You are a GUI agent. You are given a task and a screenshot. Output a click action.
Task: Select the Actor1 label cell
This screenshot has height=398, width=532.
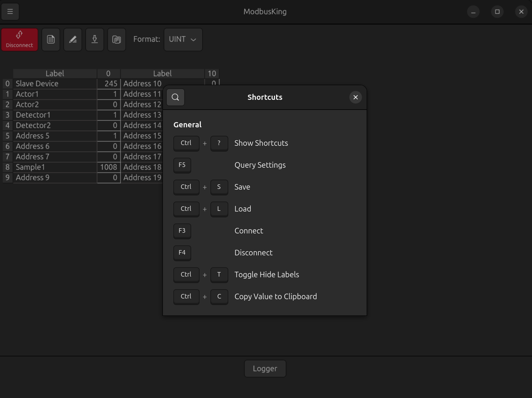click(55, 94)
